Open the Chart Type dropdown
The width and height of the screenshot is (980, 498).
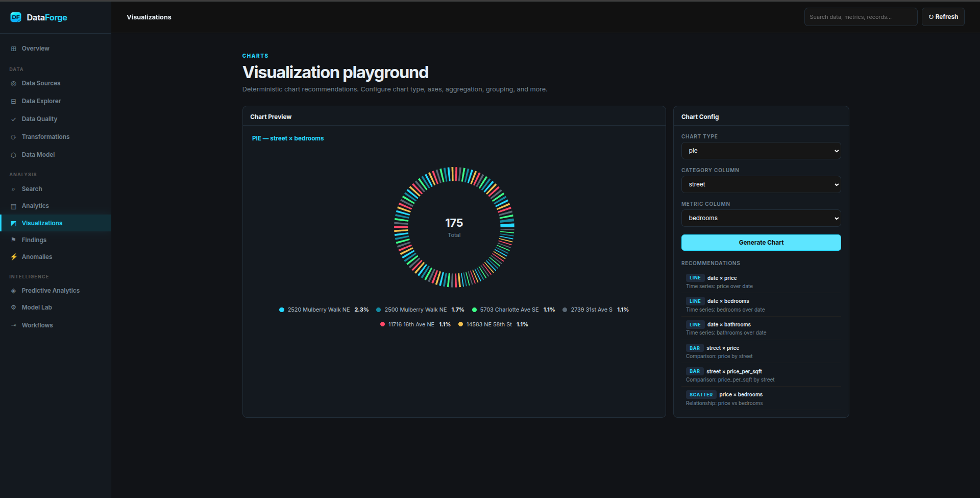coord(761,151)
